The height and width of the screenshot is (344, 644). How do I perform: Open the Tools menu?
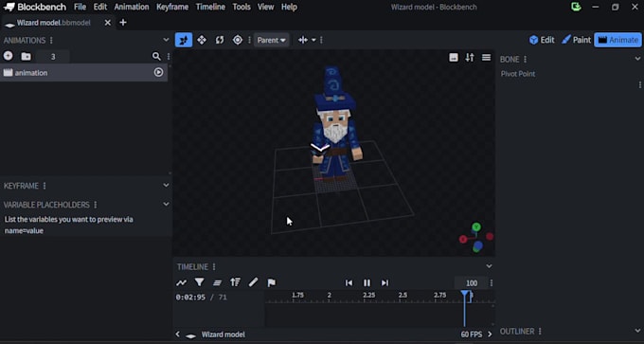[241, 7]
